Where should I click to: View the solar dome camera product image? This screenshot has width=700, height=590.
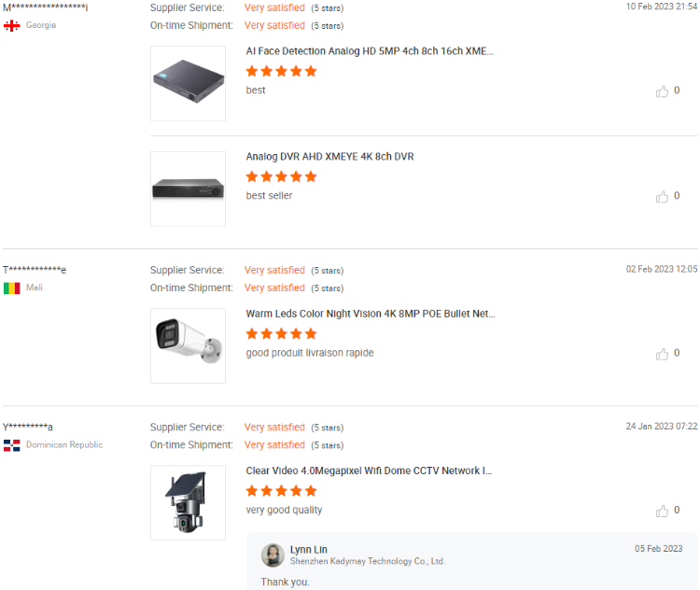188,502
